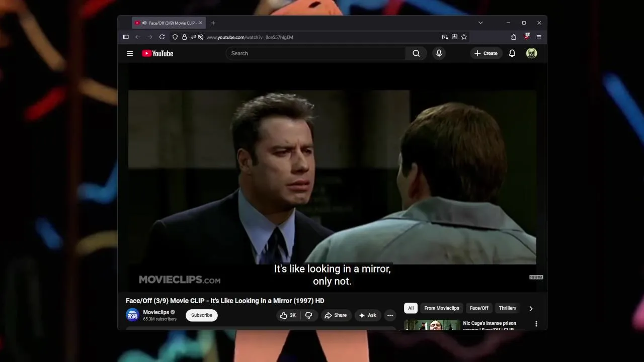Subscribe to the Movieclips channel
This screenshot has width=644, height=362.
pos(202,315)
